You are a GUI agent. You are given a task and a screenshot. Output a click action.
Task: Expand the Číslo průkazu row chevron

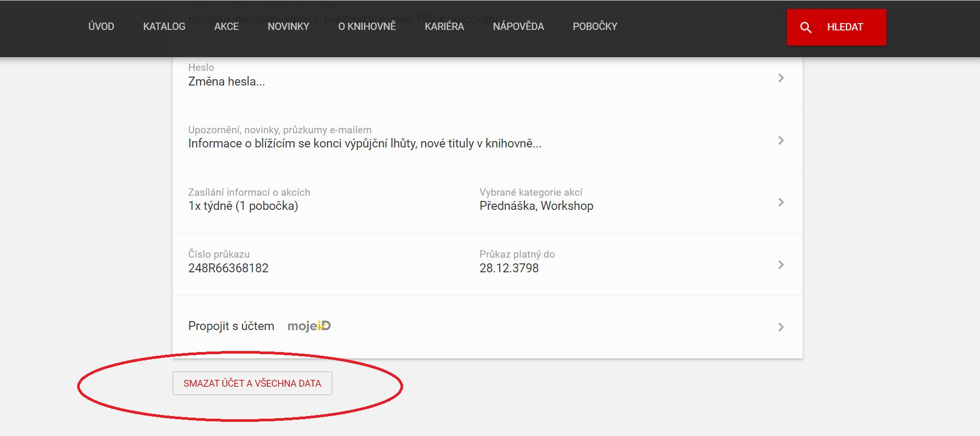[781, 265]
